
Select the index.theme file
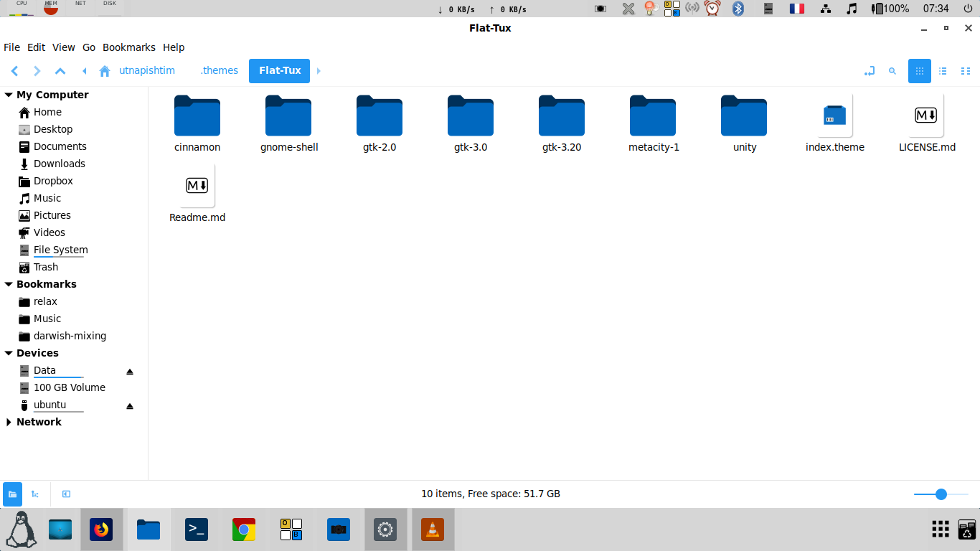point(835,123)
